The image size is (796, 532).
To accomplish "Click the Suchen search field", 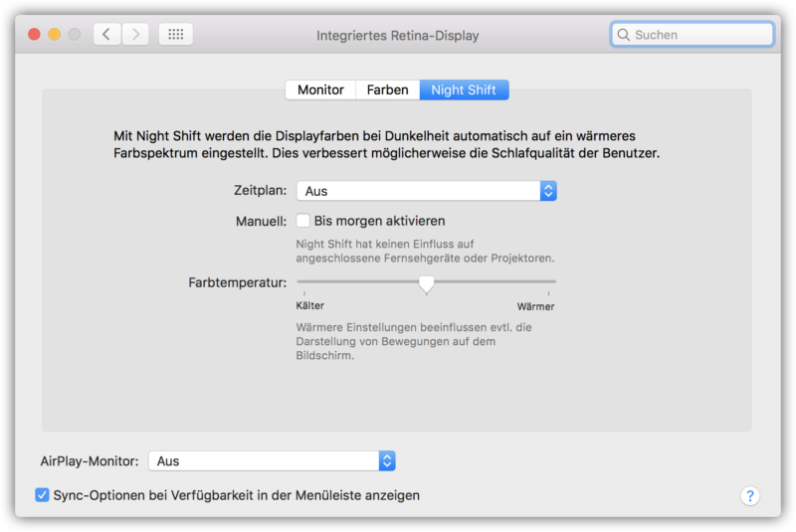I will click(692, 35).
